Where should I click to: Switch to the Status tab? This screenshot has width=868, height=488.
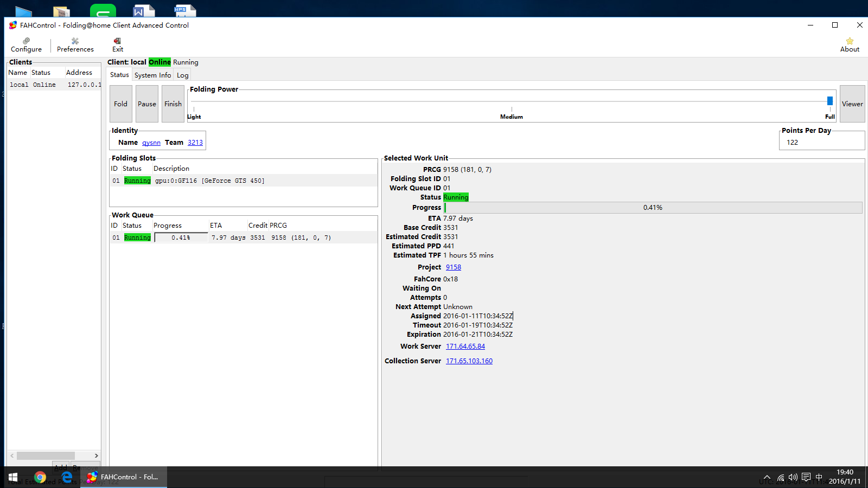point(119,75)
